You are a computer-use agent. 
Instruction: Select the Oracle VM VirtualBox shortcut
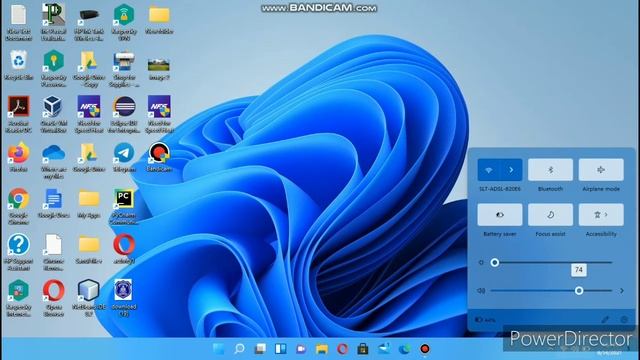(x=53, y=114)
